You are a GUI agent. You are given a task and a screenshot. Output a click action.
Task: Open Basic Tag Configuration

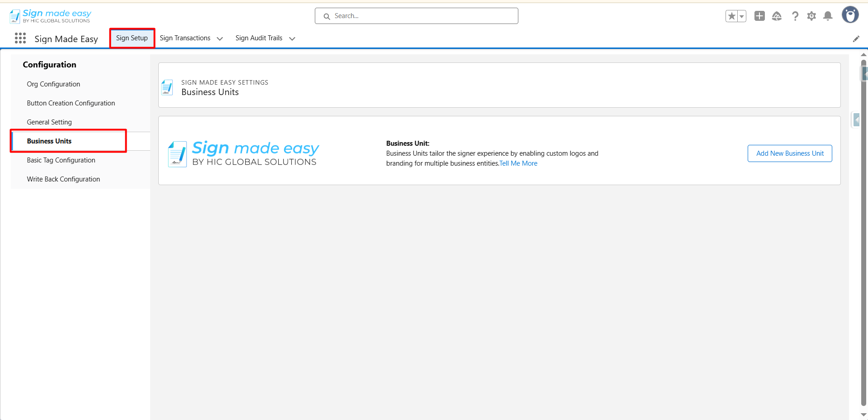(61, 160)
